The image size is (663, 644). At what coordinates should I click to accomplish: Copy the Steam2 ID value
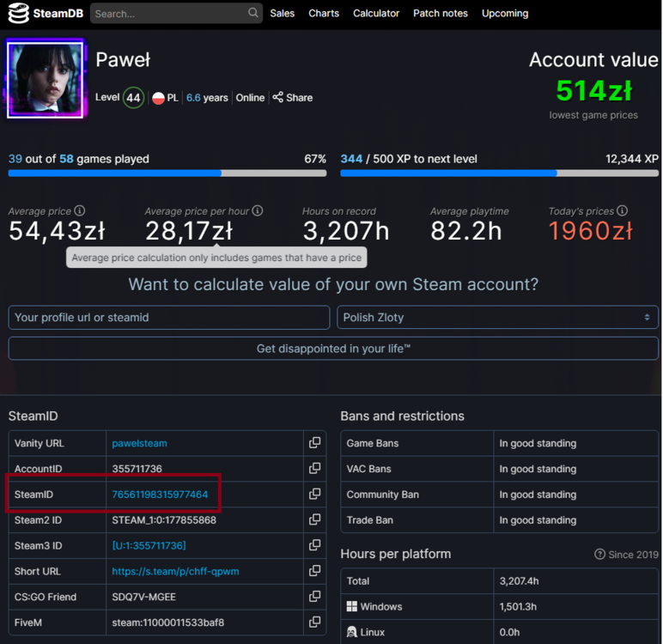(x=314, y=519)
